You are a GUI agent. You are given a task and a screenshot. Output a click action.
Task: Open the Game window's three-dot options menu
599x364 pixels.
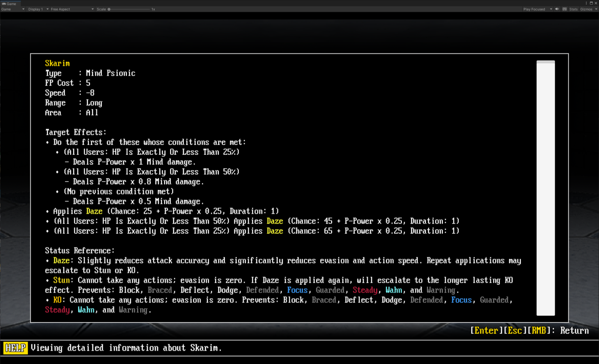coord(586,3)
